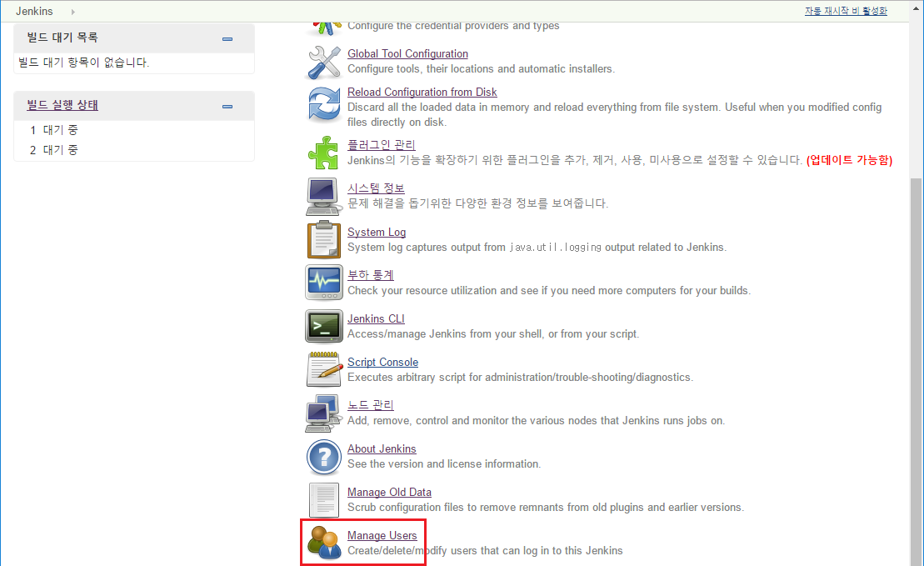Click the 빌드 대기 항목이 없습니다 text
This screenshot has width=924, height=566.
83,63
